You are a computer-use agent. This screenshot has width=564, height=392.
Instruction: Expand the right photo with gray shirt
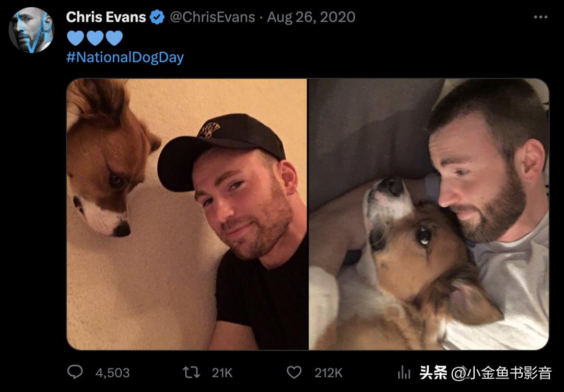click(x=429, y=214)
